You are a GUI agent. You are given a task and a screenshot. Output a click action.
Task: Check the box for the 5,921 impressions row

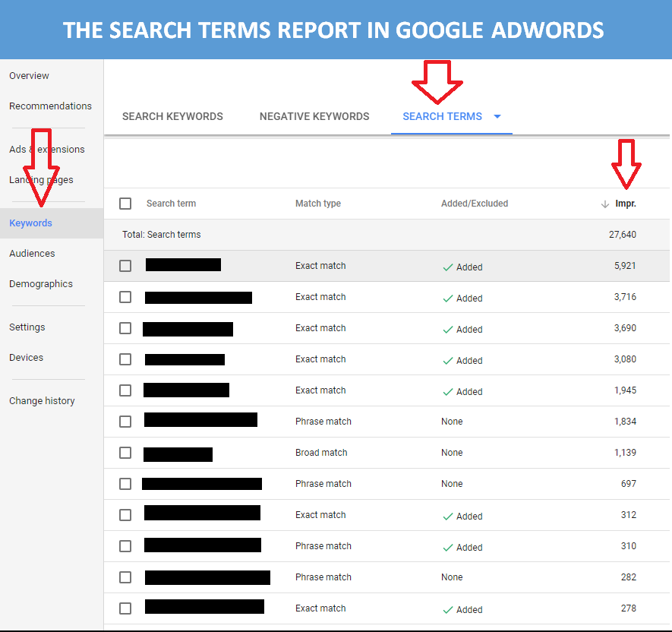pos(125,266)
